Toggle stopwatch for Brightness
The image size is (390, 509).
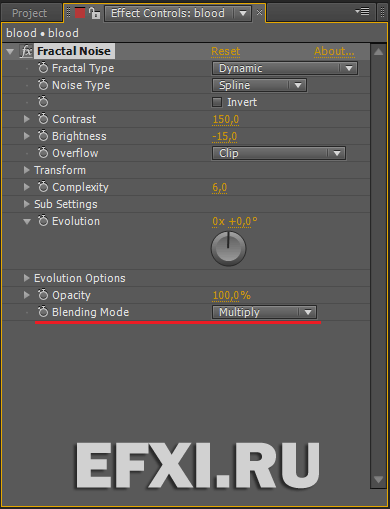43,136
